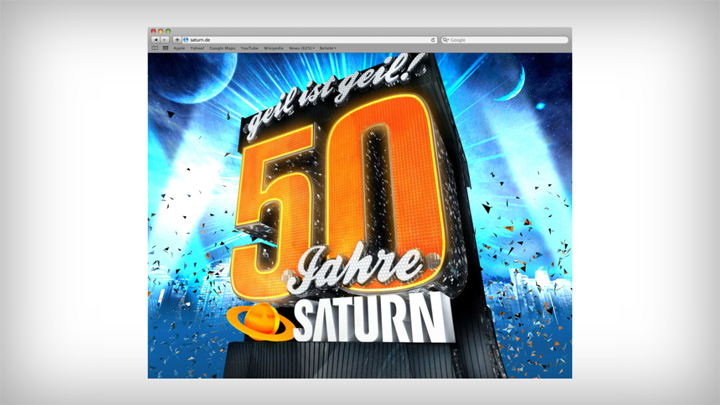720x405 pixels.
Task: Click the 50 Jahre Saturn banner image
Action: 360,215
